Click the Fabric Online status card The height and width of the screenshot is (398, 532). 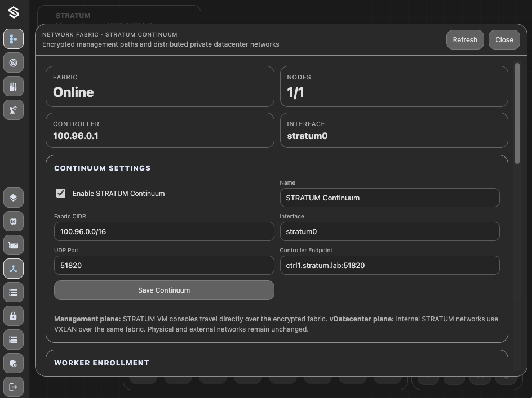point(160,87)
